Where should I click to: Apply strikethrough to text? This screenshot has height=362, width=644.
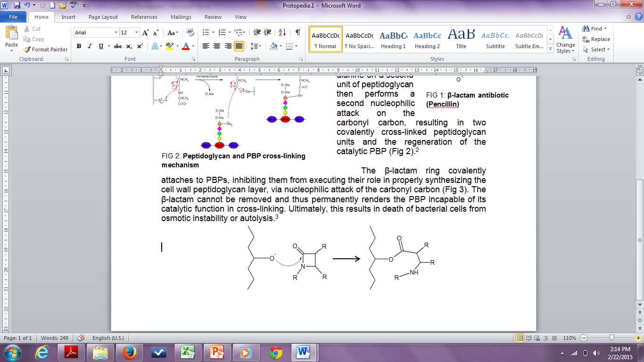pyautogui.click(x=118, y=46)
